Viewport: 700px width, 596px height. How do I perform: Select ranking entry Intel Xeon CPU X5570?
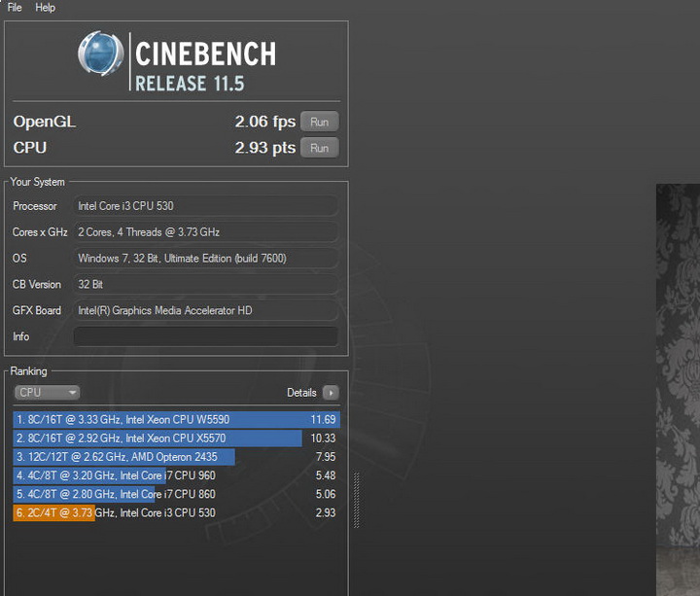[x=176, y=438]
